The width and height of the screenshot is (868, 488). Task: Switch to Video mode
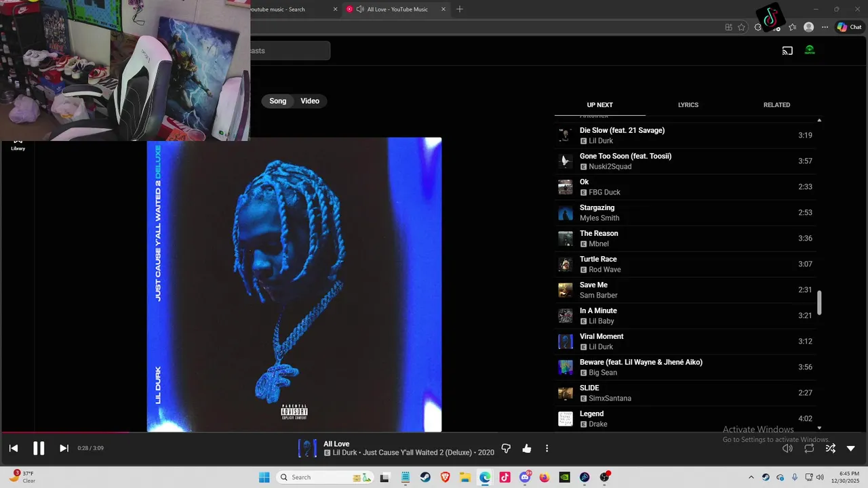coord(310,101)
